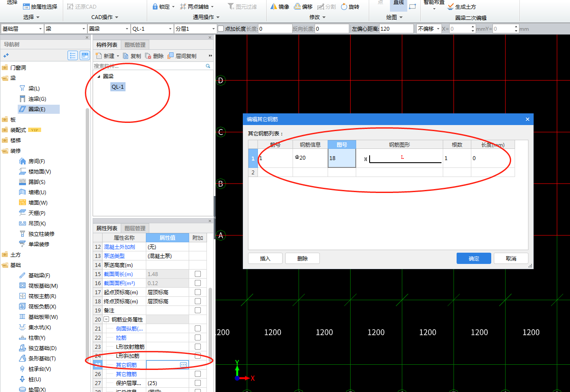Select 筏板主筋(R) item

pyautogui.click(x=38, y=296)
